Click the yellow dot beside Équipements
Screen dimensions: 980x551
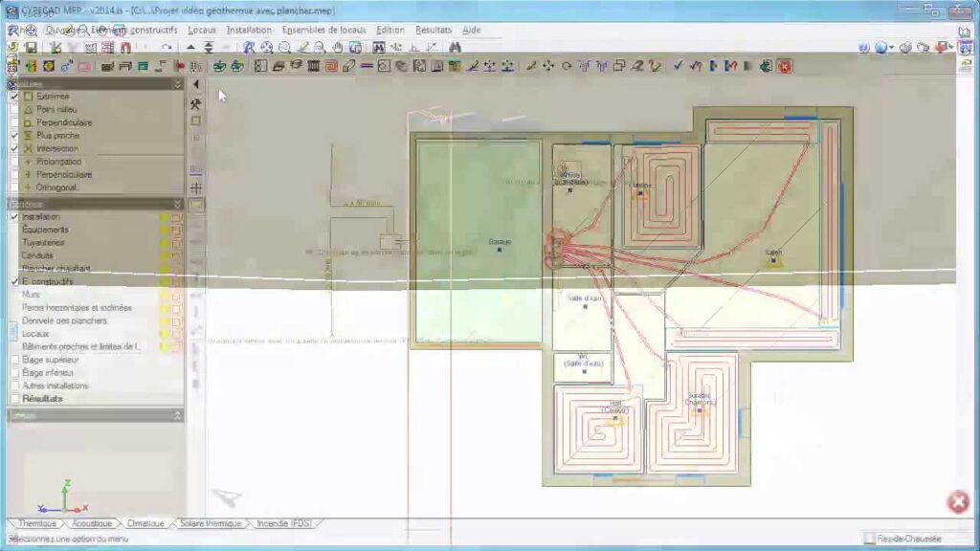pos(164,230)
